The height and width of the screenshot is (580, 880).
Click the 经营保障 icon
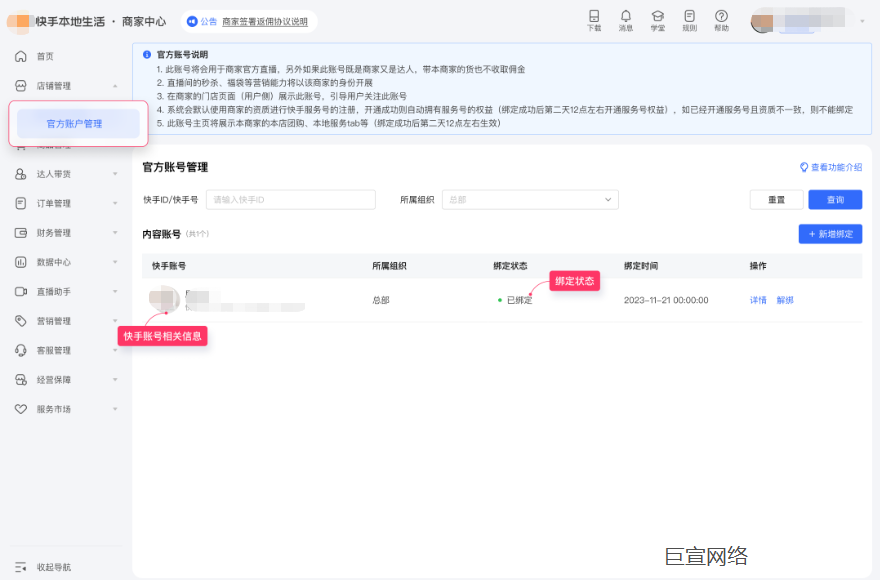(x=21, y=380)
